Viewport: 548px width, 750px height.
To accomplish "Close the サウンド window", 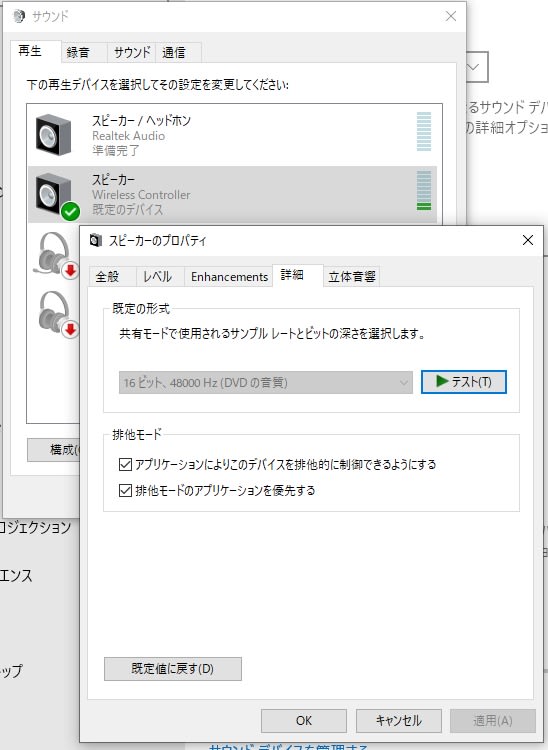I will [x=450, y=16].
